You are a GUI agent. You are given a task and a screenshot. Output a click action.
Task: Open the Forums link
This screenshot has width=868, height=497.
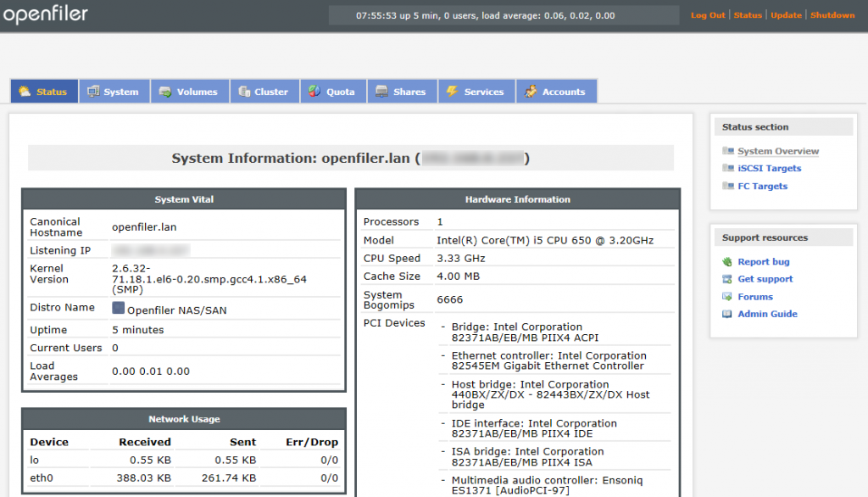(x=755, y=297)
